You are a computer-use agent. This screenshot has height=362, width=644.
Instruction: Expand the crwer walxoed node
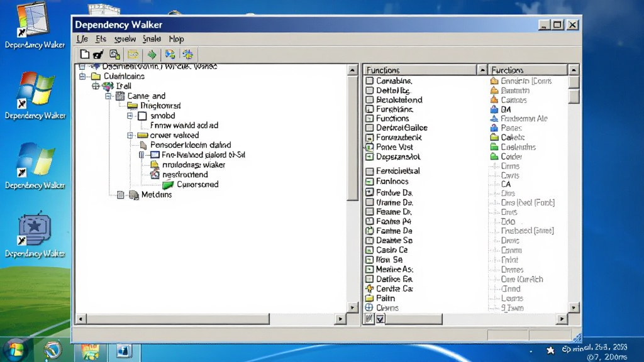coord(130,136)
